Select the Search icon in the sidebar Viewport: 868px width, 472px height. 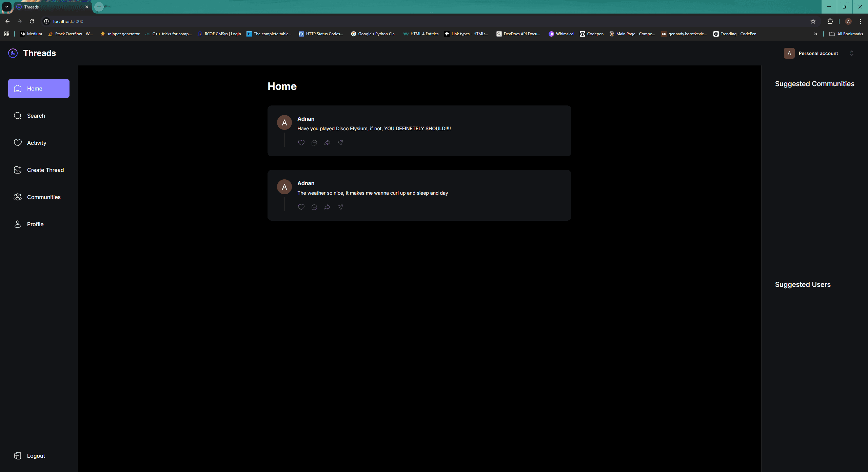pyautogui.click(x=18, y=116)
